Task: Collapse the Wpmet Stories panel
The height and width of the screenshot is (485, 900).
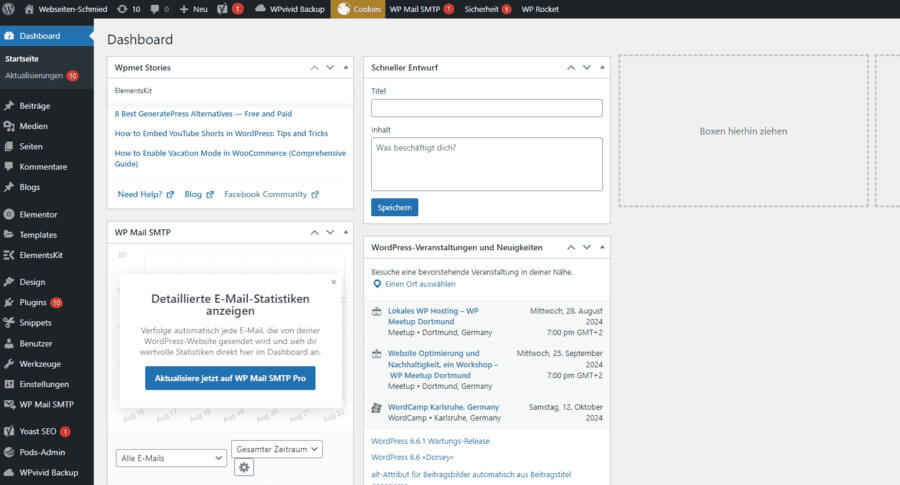Action: [346, 68]
